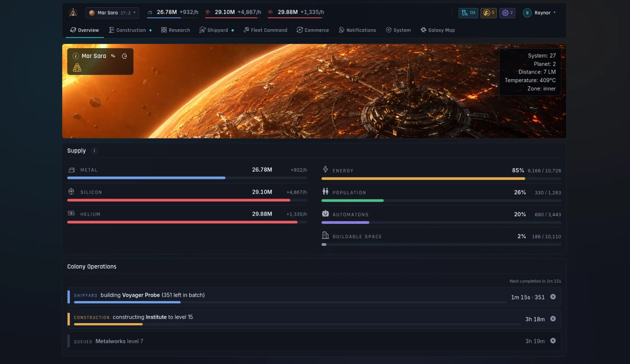Screen dimensions: 630x364
Task: Open the Research tab
Action: click(x=175, y=30)
